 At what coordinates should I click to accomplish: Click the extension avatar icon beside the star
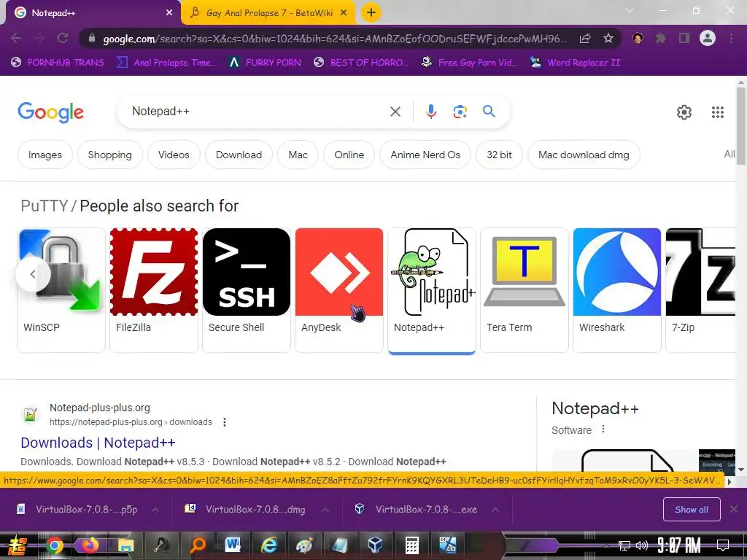pos(638,38)
